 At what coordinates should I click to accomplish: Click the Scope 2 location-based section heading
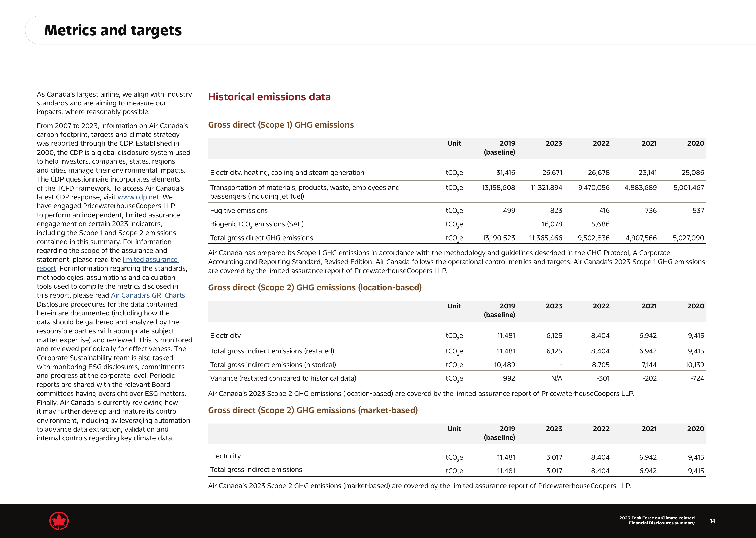[314, 288]
